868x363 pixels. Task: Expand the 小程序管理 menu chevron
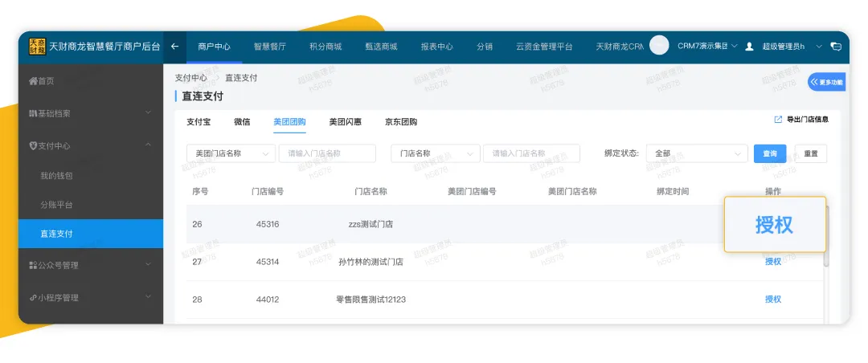tap(148, 296)
